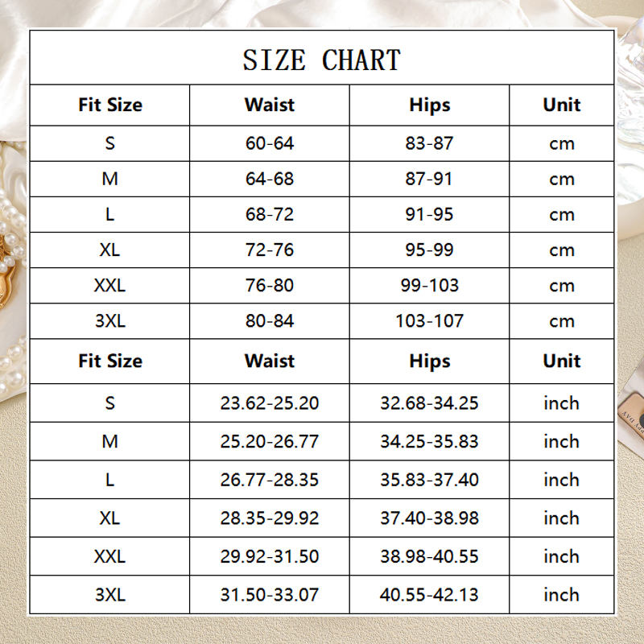
Task: Select XL hips value 37.40-38.98
Action: coord(429,518)
